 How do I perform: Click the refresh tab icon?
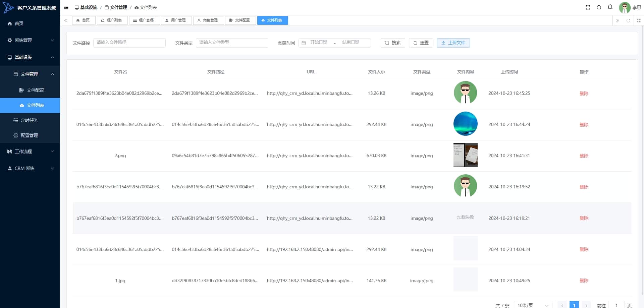pos(628,20)
